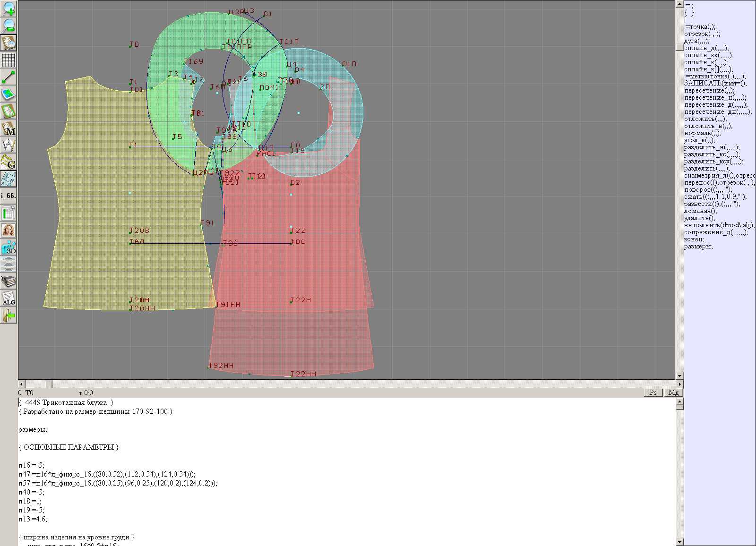Image resolution: width=756 pixels, height=546 pixels.
Task: Open the compass measurement tool icon
Action: click(x=9, y=145)
